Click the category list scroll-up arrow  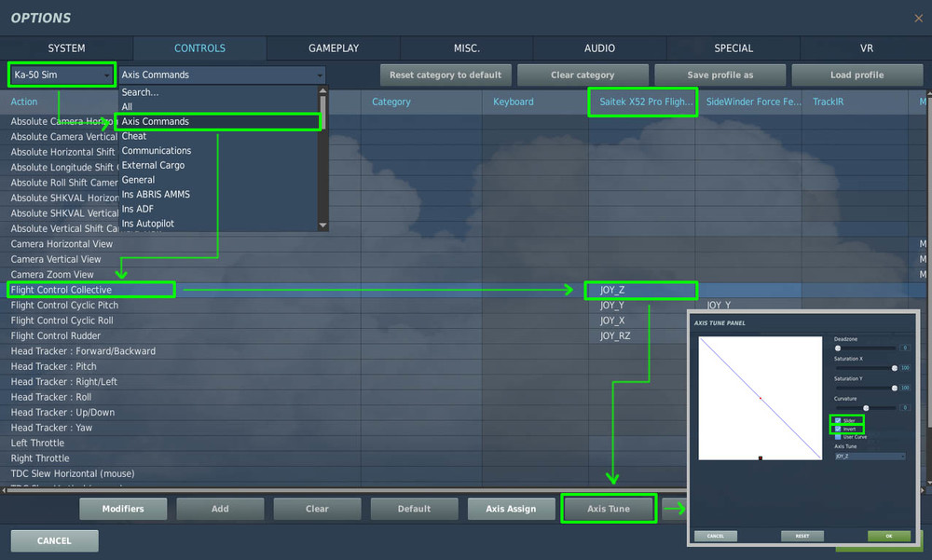coord(322,91)
